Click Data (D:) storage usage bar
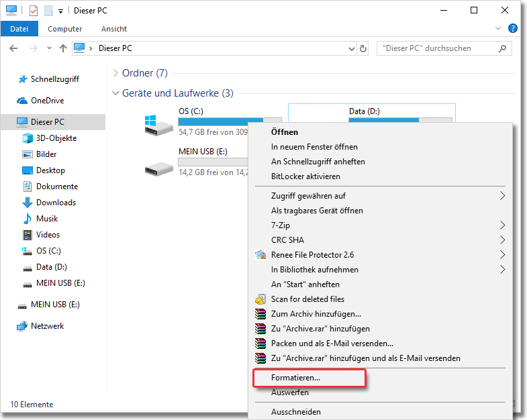Screen dimensions: 527x420 coord(400,120)
